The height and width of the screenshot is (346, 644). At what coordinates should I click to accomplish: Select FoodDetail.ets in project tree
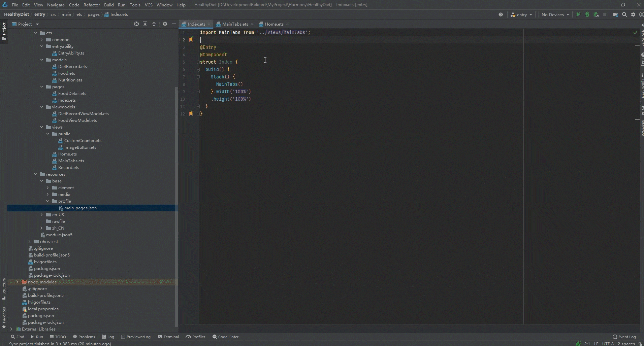click(72, 94)
